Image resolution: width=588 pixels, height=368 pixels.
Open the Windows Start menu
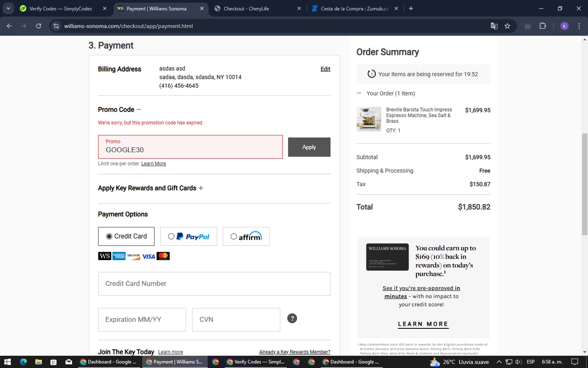[x=7, y=362]
